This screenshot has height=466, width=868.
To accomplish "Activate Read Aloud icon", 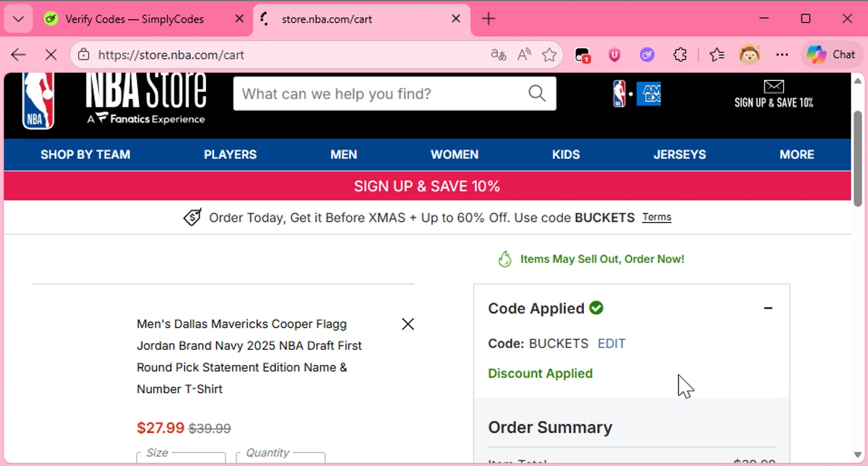I will 524,55.
